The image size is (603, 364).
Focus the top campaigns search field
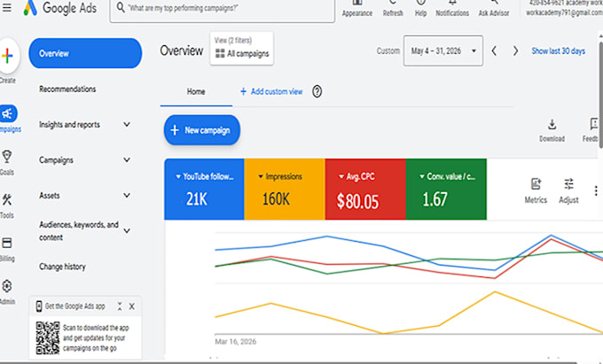[x=223, y=9]
